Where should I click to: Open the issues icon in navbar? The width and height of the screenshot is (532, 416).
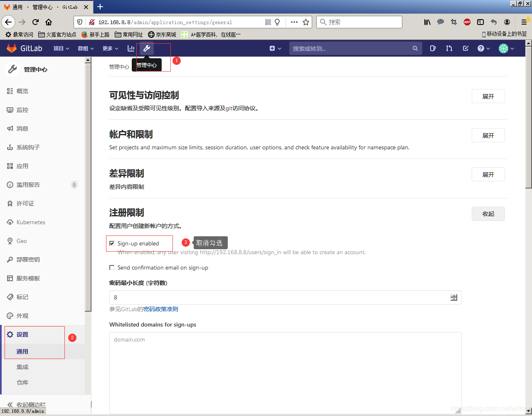(433, 48)
